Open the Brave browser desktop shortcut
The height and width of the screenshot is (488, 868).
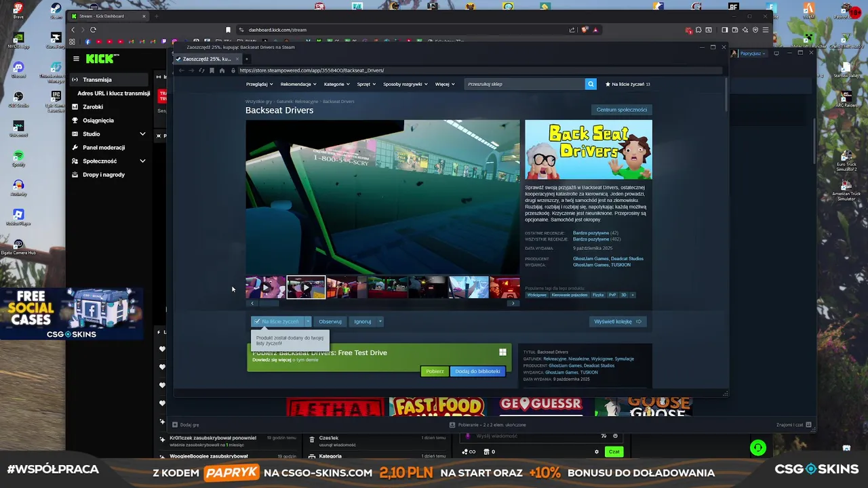18,10
